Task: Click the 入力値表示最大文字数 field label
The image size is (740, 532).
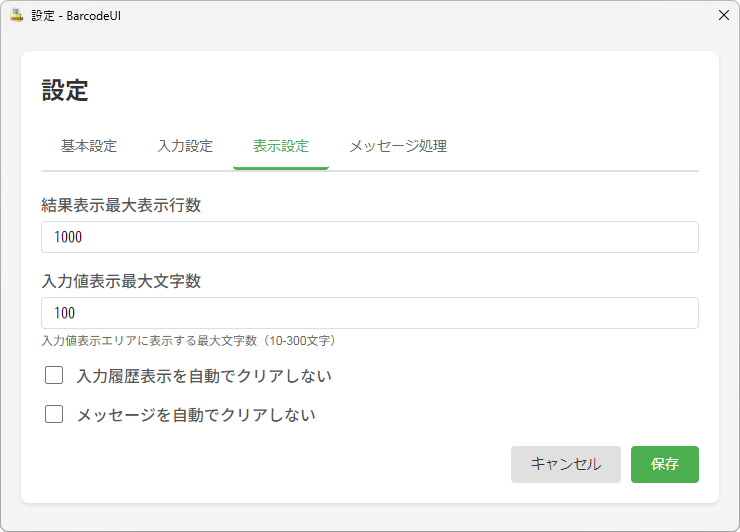Action: coord(121,281)
